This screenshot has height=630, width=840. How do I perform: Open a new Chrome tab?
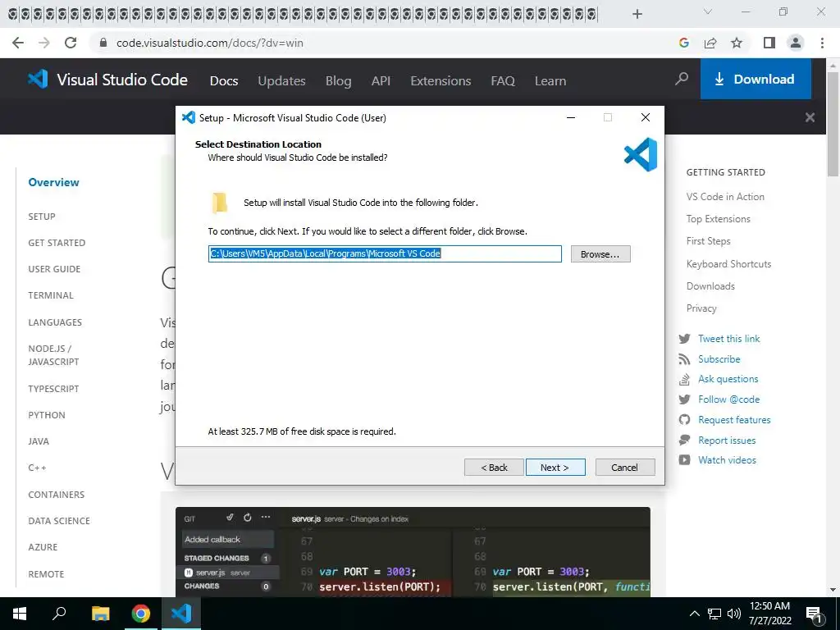tap(637, 14)
